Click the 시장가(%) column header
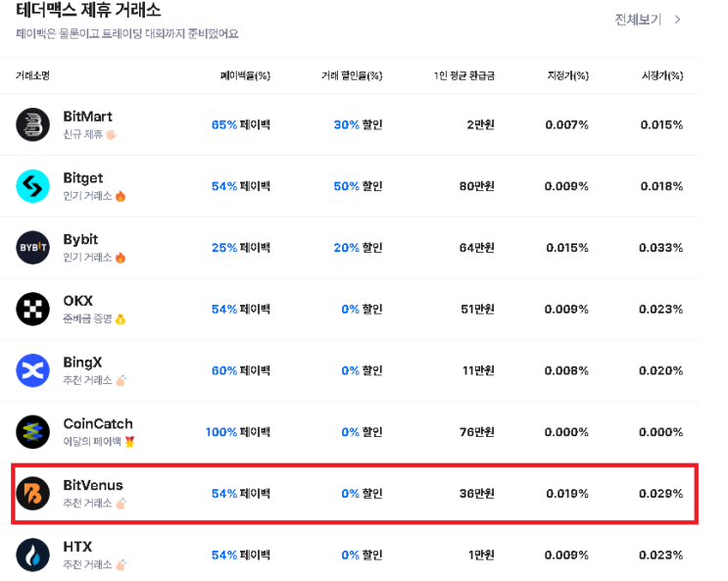The width and height of the screenshot is (728, 581). click(x=662, y=75)
